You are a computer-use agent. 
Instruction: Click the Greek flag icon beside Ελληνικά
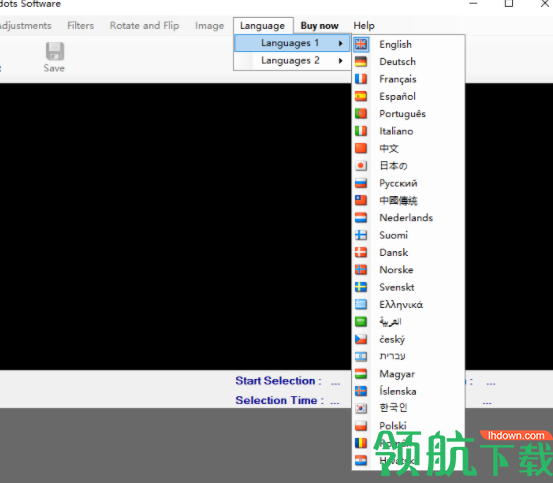[x=361, y=304]
